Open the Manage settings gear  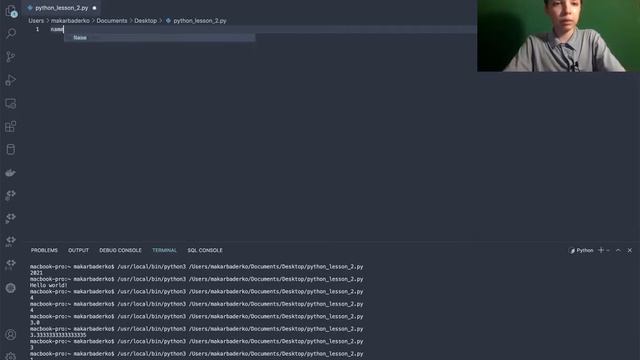pos(11,356)
